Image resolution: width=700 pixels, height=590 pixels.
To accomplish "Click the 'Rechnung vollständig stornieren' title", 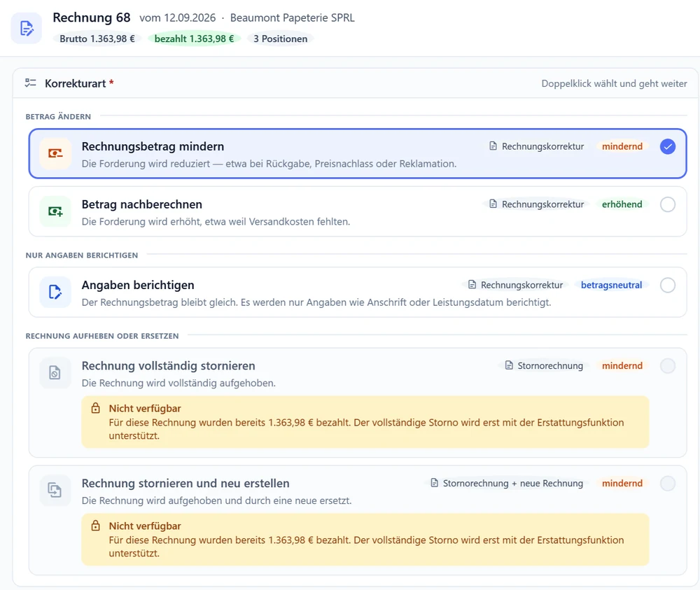I will pos(168,365).
